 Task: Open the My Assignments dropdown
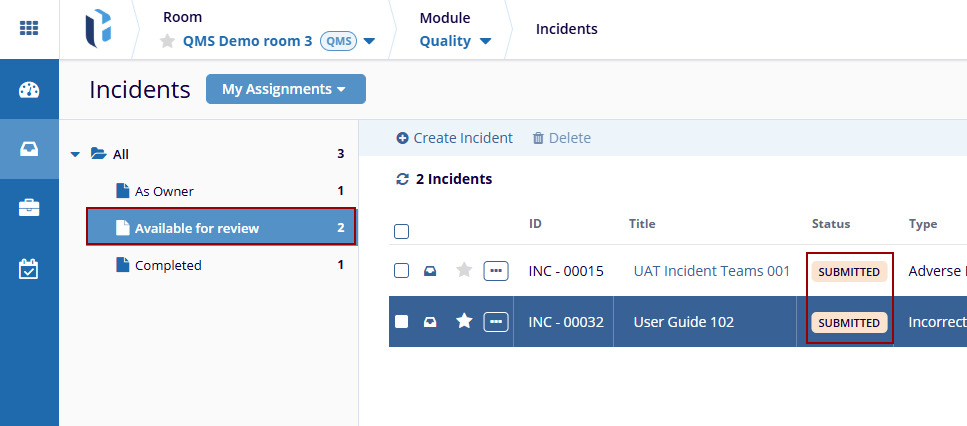point(285,89)
